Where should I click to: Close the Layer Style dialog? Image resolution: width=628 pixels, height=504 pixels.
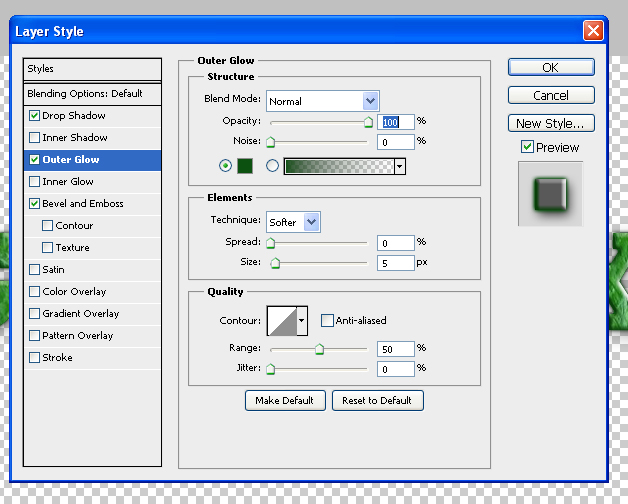[594, 31]
